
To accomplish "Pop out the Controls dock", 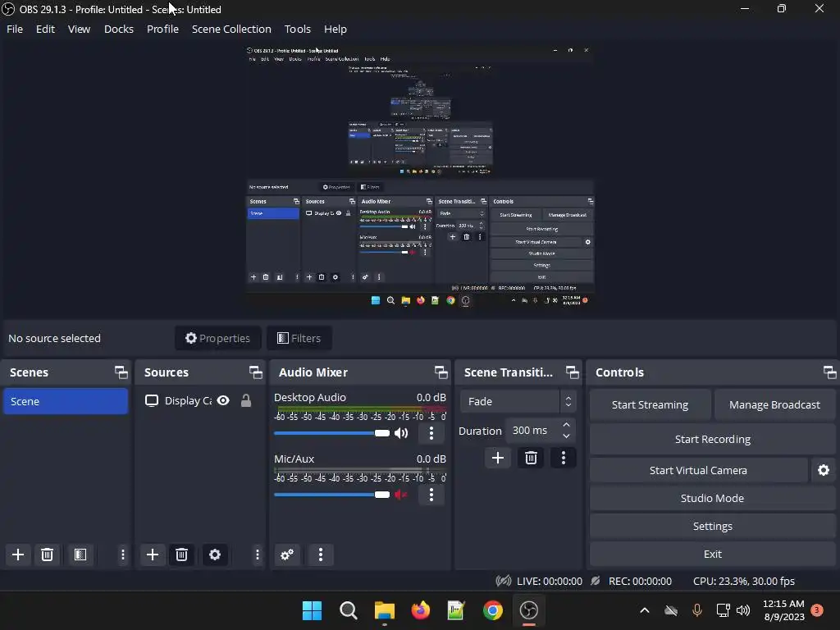I will (x=829, y=372).
